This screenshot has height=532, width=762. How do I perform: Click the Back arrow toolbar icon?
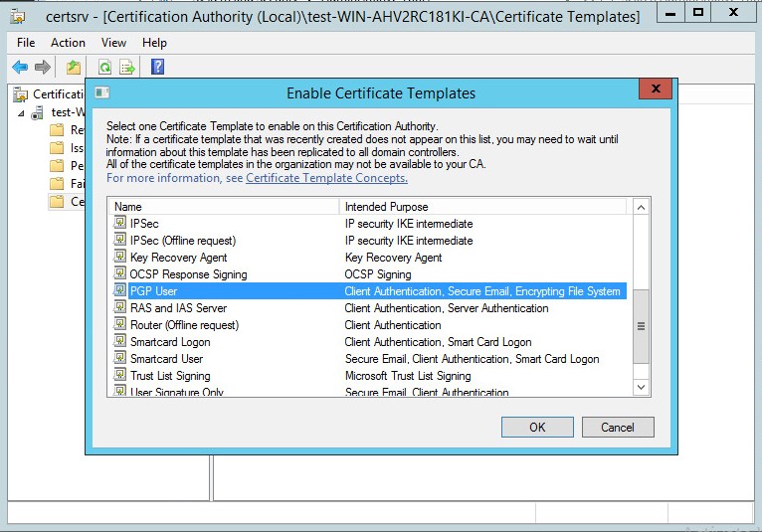click(x=20, y=67)
